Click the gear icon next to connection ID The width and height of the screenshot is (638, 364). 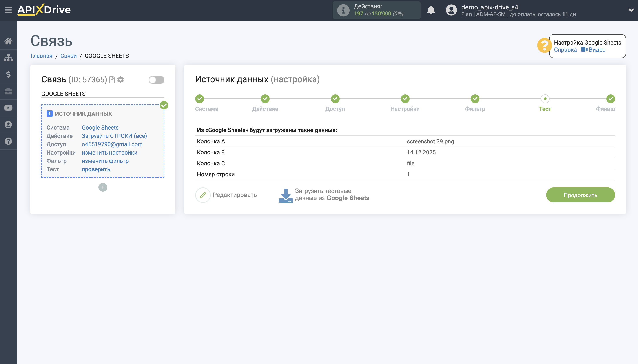[x=121, y=79]
